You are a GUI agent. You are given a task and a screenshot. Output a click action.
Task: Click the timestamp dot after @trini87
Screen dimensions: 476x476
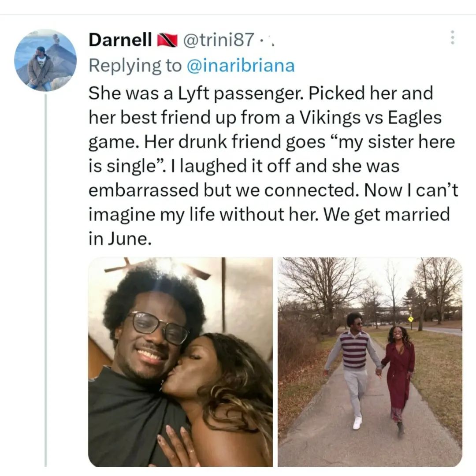coord(261,40)
